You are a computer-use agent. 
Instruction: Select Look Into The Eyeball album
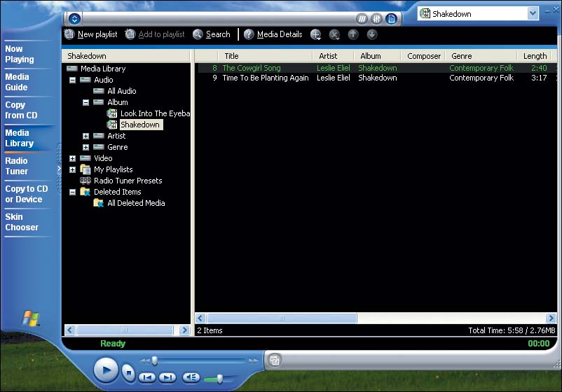(x=155, y=113)
